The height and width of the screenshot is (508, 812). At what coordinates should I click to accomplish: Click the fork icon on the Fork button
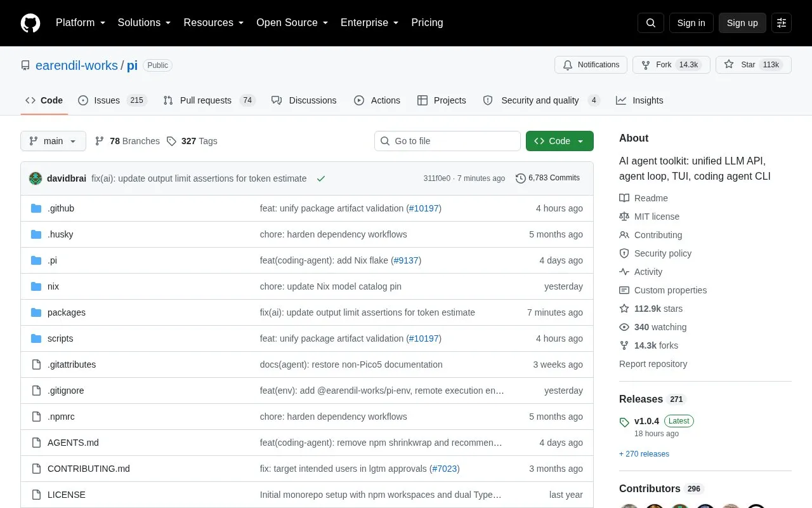(646, 65)
